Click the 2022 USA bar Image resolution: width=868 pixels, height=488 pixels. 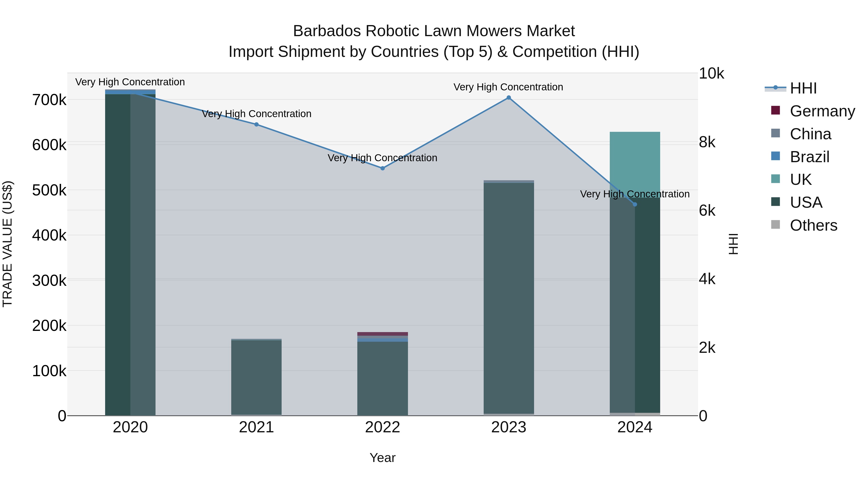point(382,379)
